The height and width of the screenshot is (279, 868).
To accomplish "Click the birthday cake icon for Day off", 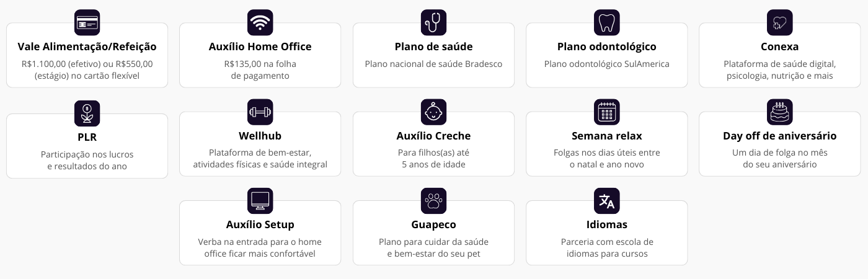I will pos(779,112).
